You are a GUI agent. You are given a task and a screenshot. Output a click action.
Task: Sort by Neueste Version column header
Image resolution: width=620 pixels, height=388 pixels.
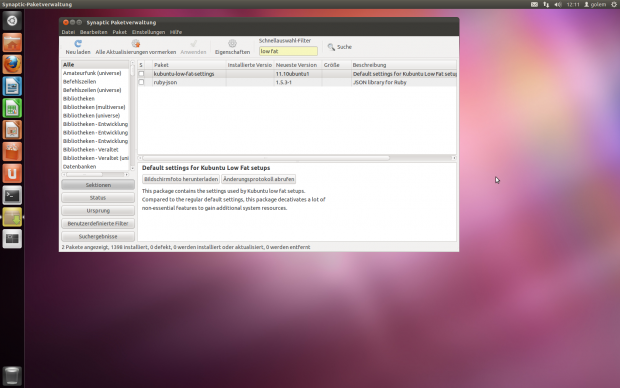click(x=298, y=65)
